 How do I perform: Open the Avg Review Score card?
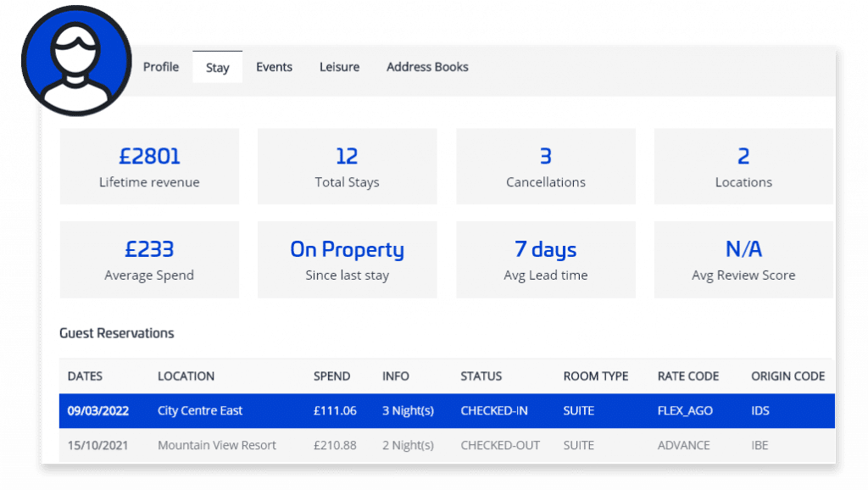(x=743, y=259)
